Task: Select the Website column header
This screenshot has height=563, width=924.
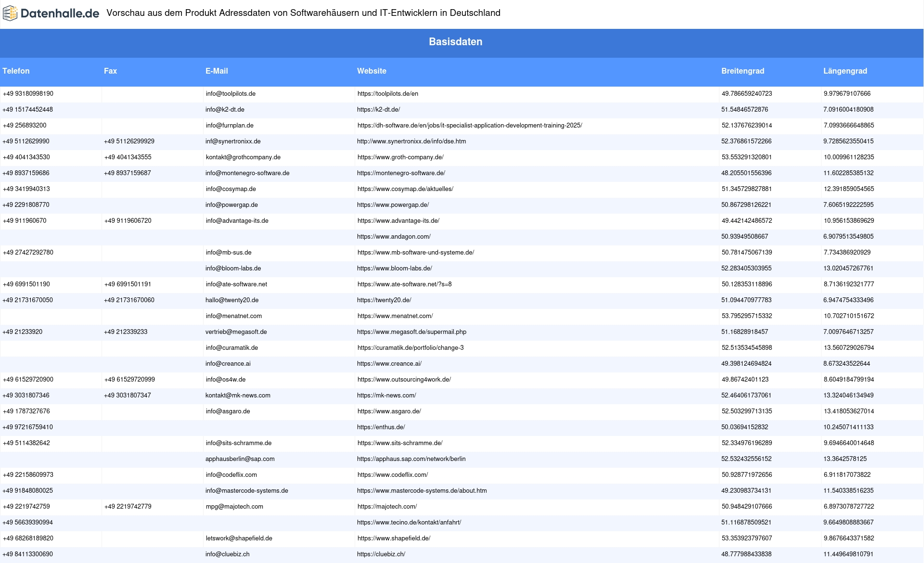Action: pyautogui.click(x=372, y=71)
